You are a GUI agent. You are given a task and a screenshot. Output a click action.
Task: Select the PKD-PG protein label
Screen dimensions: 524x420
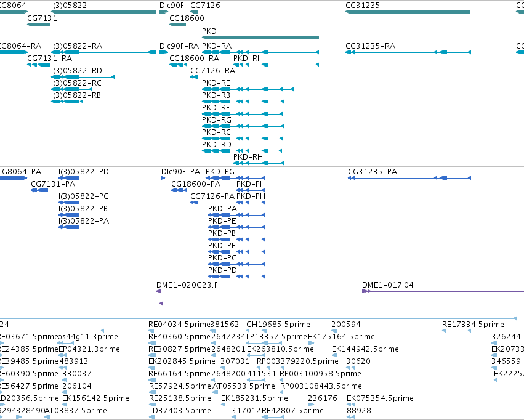220,171
